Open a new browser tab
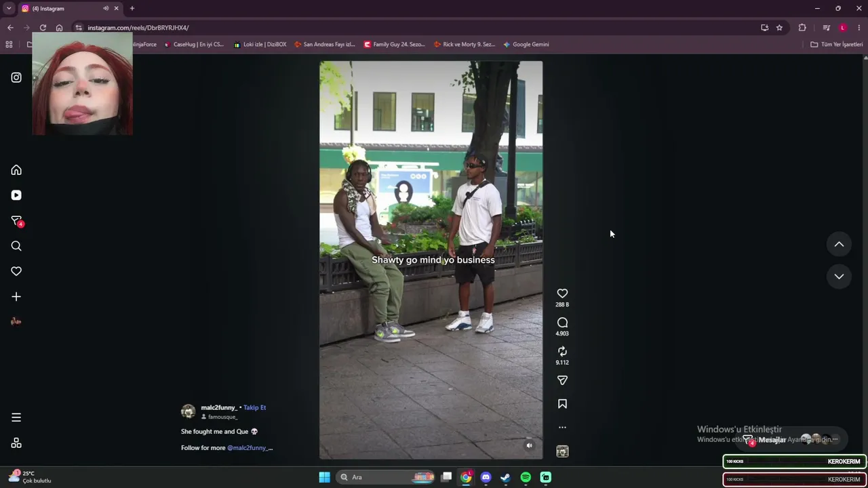 (132, 8)
